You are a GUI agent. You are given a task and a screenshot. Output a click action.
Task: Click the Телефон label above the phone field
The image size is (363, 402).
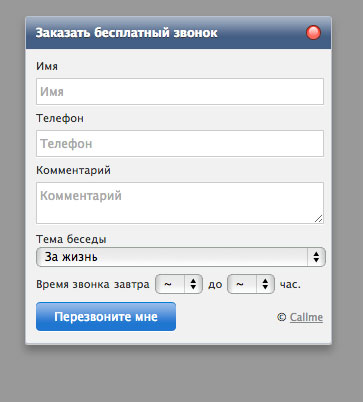(60, 118)
